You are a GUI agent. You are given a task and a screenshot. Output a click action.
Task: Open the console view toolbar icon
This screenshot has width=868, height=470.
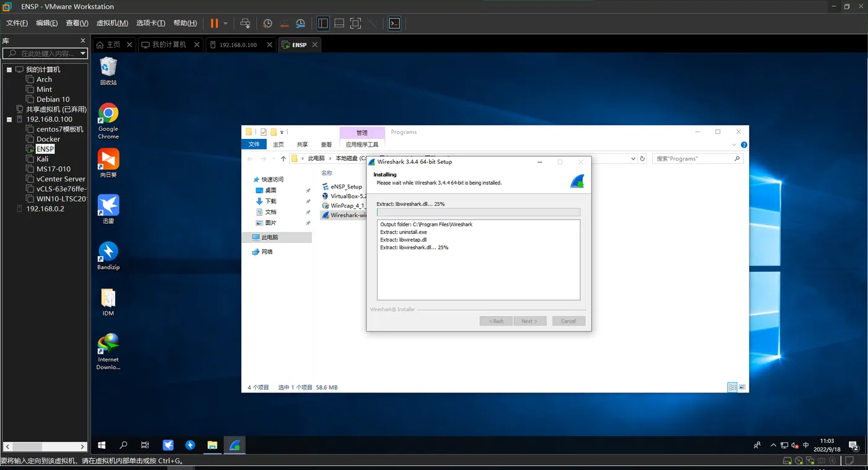394,24
